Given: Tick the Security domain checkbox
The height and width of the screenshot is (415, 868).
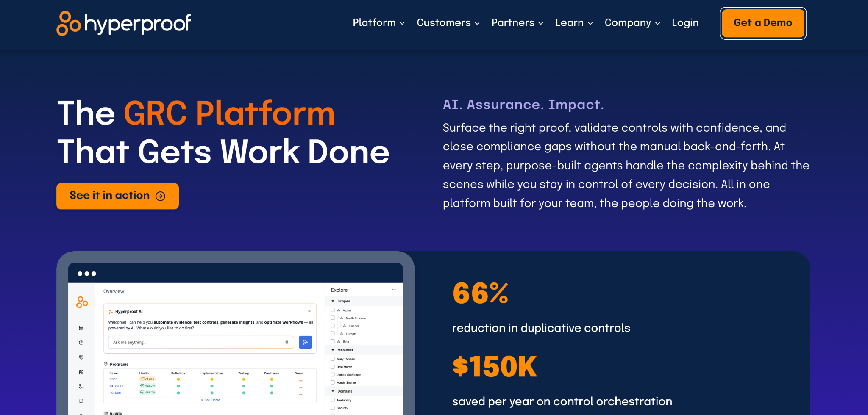Looking at the screenshot, I should [333, 408].
